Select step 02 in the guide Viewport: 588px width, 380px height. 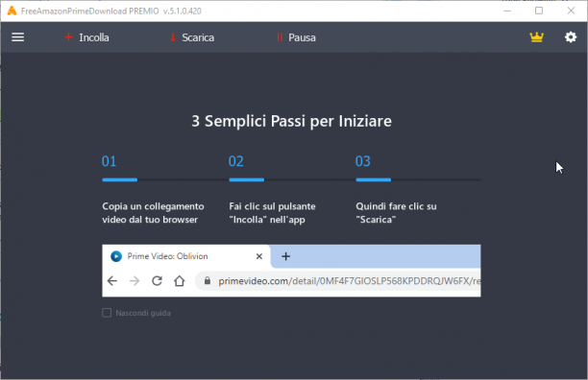click(x=236, y=161)
